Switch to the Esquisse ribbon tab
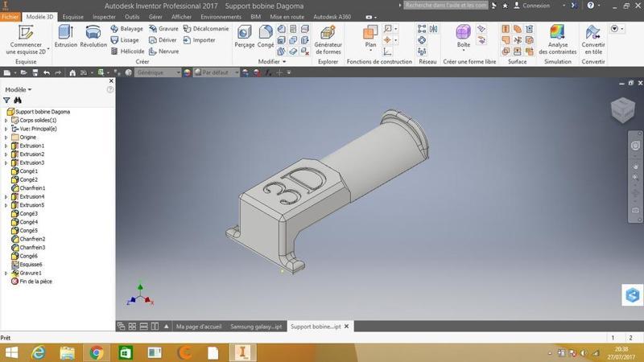Screen dimensions: 644x362 72,17
